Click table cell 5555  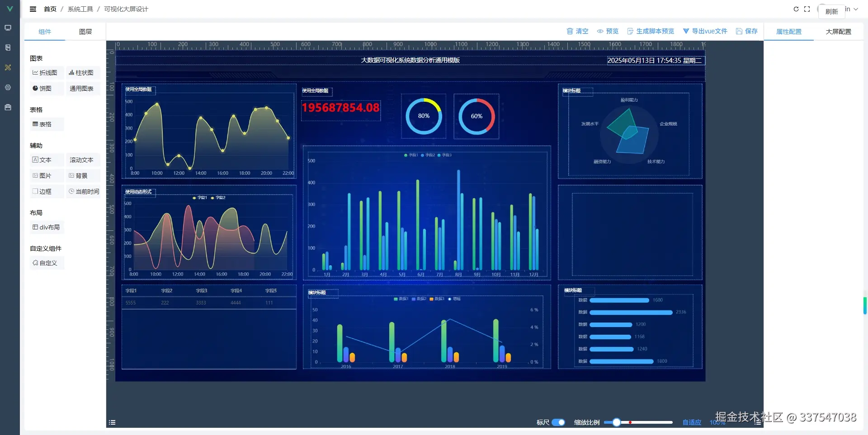click(131, 303)
